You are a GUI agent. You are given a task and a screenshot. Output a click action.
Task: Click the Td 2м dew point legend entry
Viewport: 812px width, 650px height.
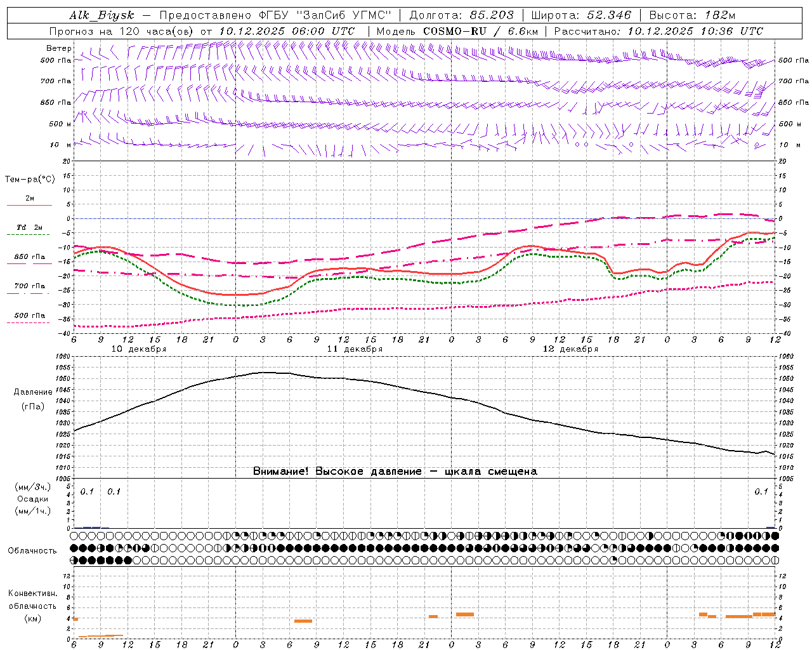(30, 227)
